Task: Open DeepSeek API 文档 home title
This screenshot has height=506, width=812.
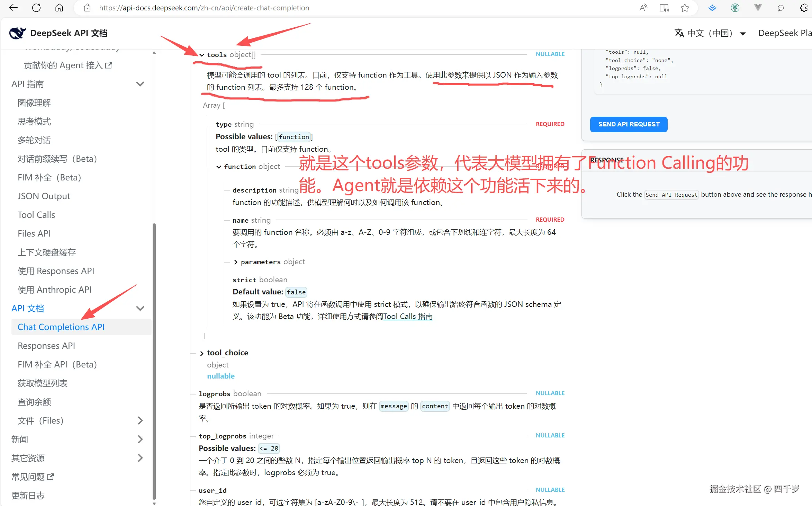Action: click(69, 33)
